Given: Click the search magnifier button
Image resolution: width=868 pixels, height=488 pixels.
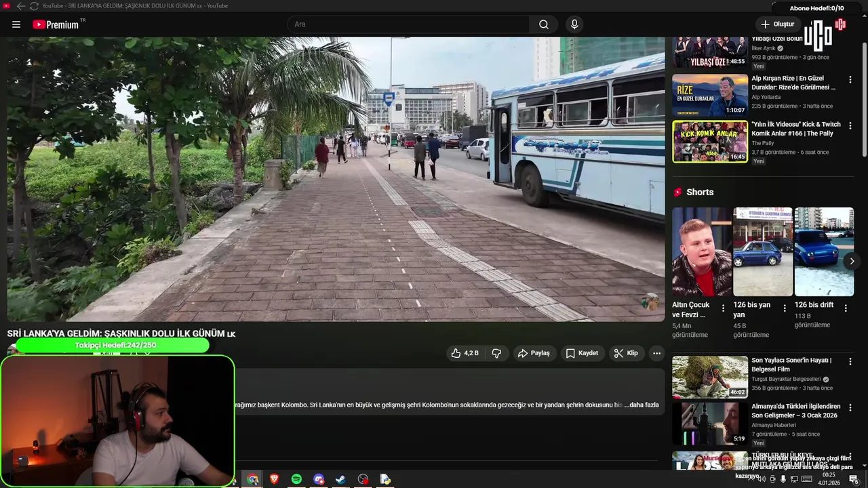Looking at the screenshot, I should pyautogui.click(x=544, y=24).
